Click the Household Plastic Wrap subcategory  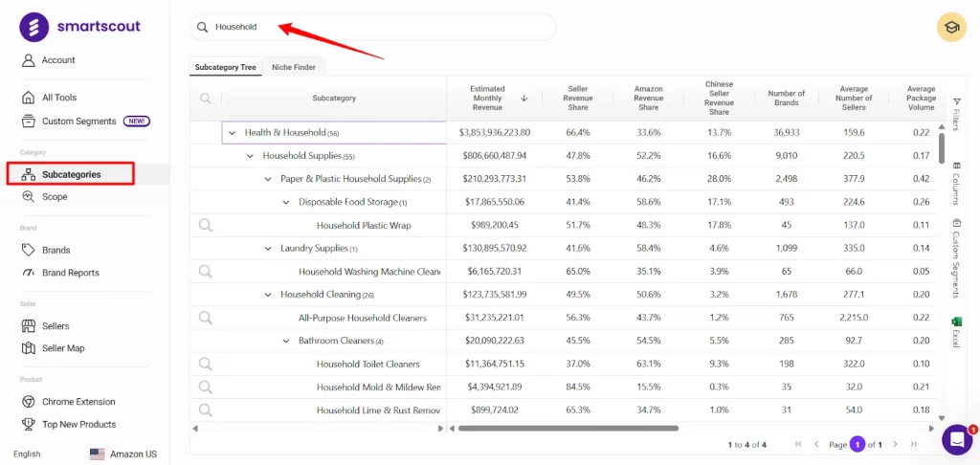[x=364, y=225]
